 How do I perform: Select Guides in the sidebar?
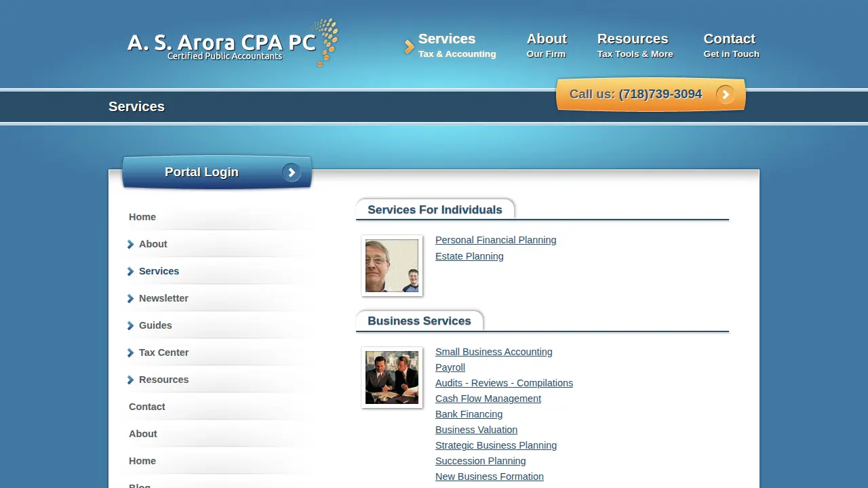coord(155,325)
